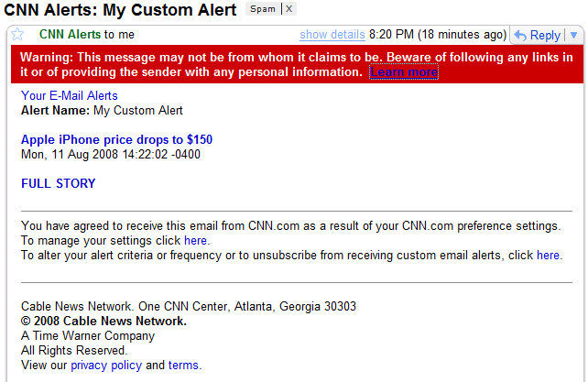Viewport: 588px width, 382px height.
Task: Click the Spam label tag
Action: tap(263, 9)
